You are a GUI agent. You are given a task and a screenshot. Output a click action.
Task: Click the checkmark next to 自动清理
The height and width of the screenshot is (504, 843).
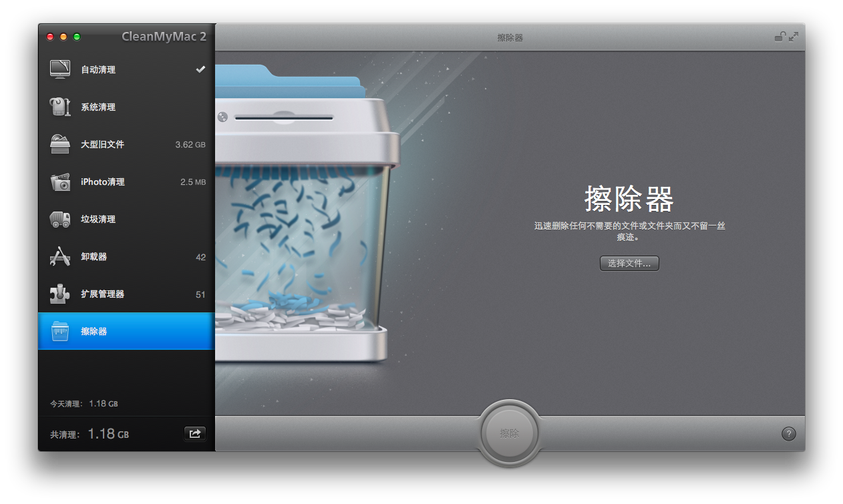click(200, 69)
